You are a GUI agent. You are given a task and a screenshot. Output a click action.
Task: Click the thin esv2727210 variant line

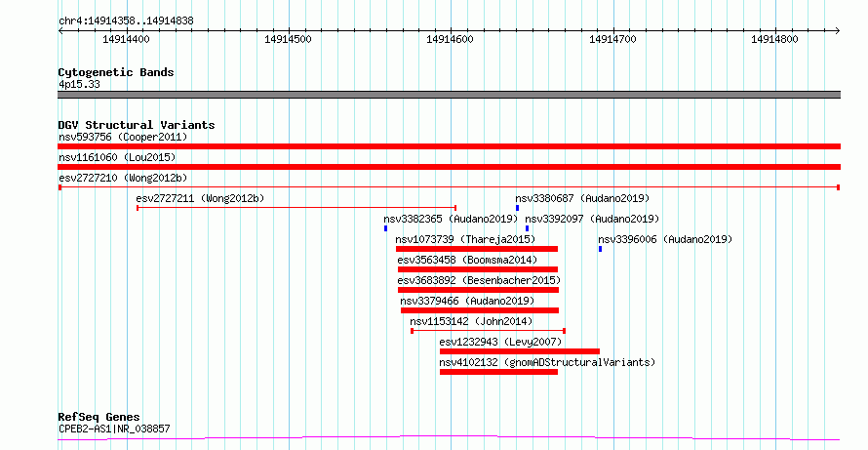449,187
